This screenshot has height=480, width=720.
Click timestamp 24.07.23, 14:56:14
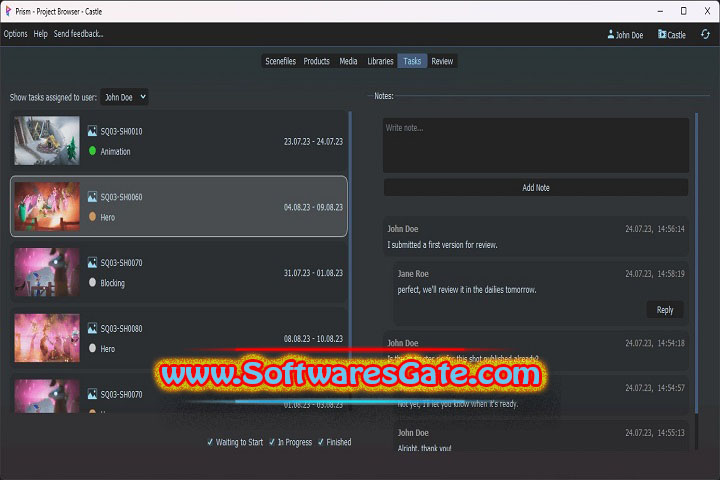click(655, 229)
